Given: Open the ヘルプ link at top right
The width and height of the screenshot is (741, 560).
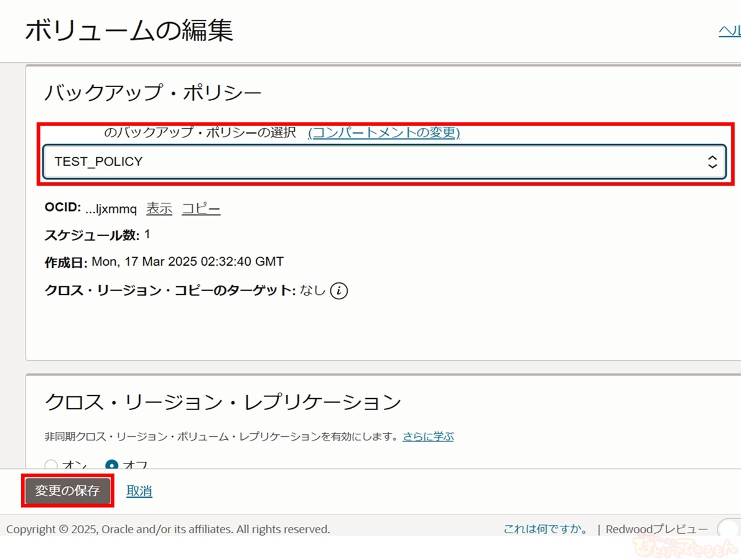Looking at the screenshot, I should [x=729, y=31].
